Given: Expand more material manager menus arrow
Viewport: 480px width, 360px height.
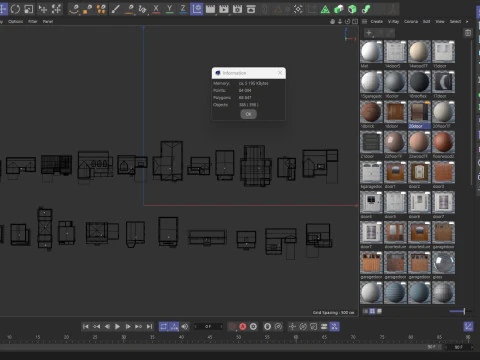Looking at the screenshot, I should click(467, 21).
